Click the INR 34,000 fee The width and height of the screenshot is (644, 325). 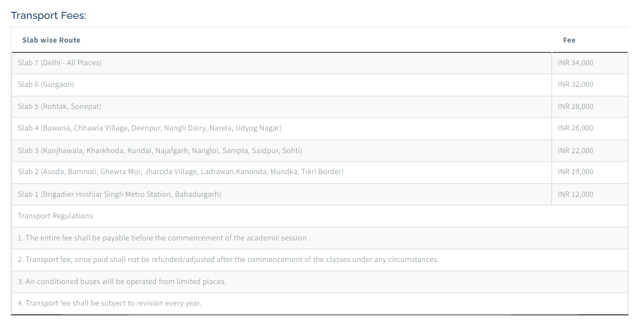tap(576, 63)
